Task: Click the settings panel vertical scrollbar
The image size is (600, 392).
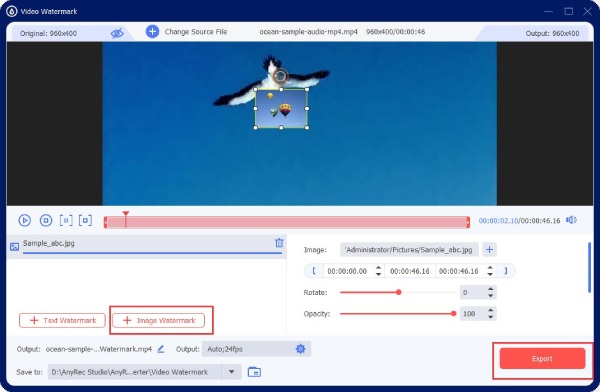Action: pos(589,267)
